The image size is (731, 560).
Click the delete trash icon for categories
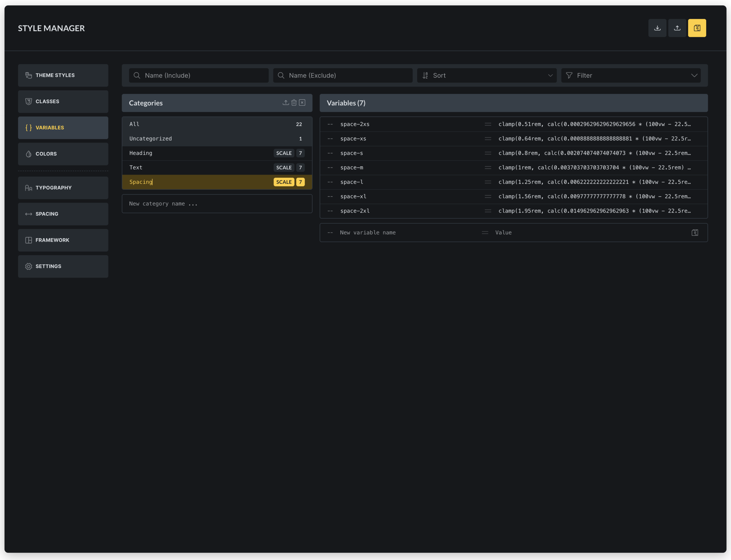(294, 103)
